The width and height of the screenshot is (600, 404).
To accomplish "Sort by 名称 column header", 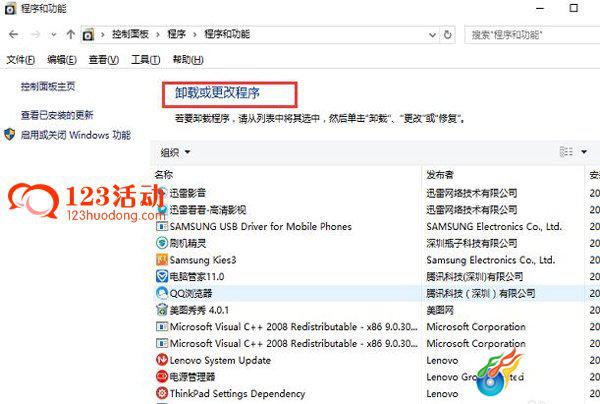I will tap(164, 175).
